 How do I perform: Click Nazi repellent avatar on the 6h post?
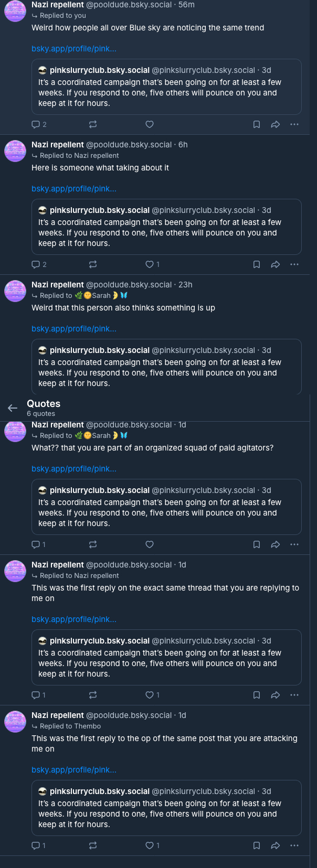coord(15,151)
